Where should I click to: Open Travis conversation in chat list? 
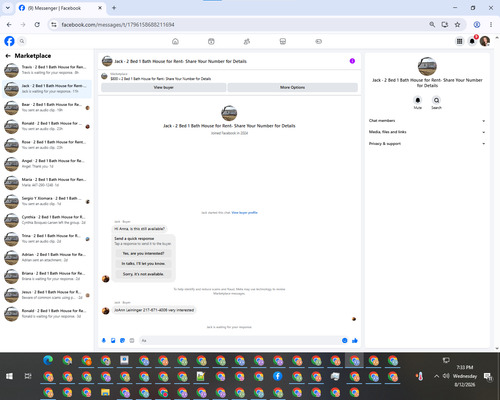coord(47,70)
